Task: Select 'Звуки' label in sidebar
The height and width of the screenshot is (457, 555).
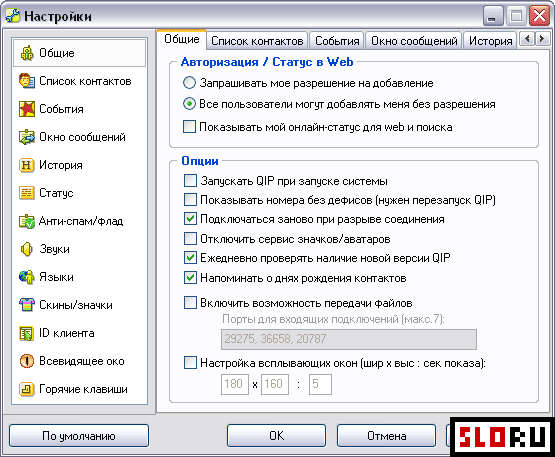Action: click(x=54, y=249)
